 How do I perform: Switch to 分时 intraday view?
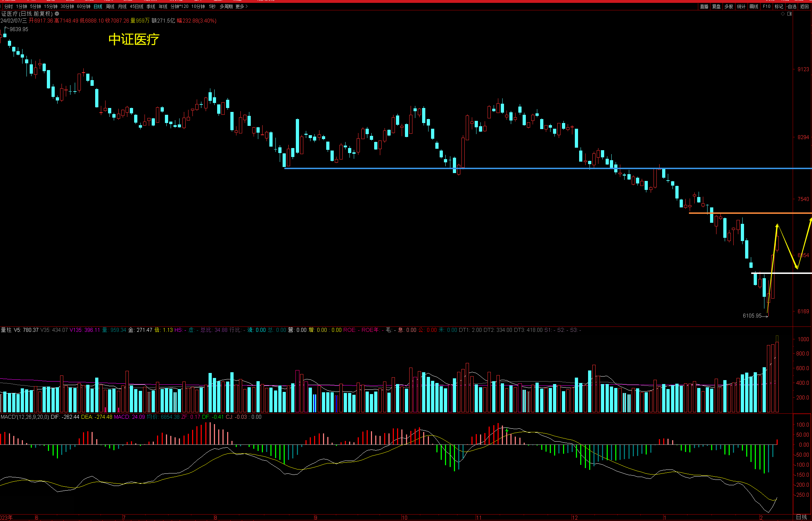pyautogui.click(x=8, y=6)
